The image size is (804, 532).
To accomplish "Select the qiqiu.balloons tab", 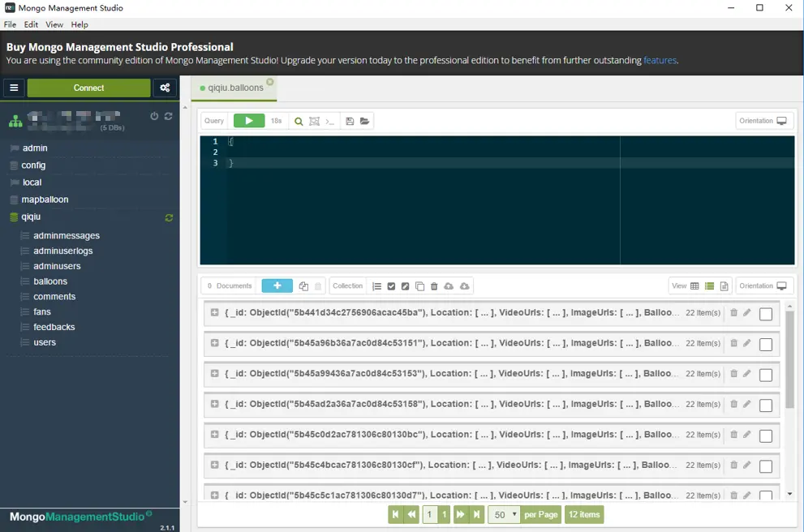I will [234, 88].
